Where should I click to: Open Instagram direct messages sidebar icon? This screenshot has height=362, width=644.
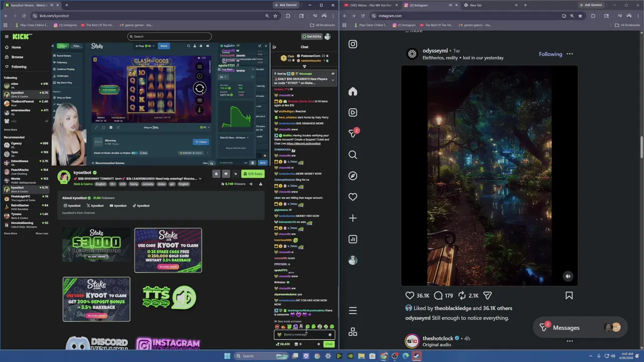coord(353,134)
